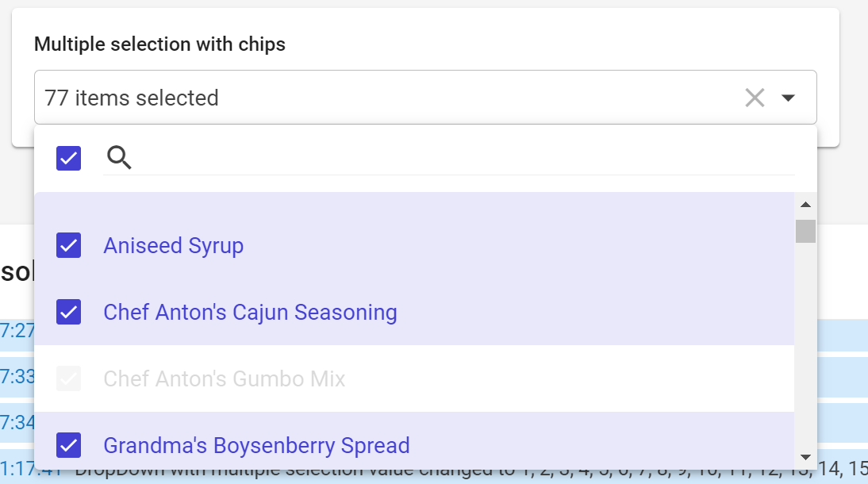This screenshot has height=484, width=868.
Task: Clear all selected items with the X icon
Action: (x=755, y=98)
